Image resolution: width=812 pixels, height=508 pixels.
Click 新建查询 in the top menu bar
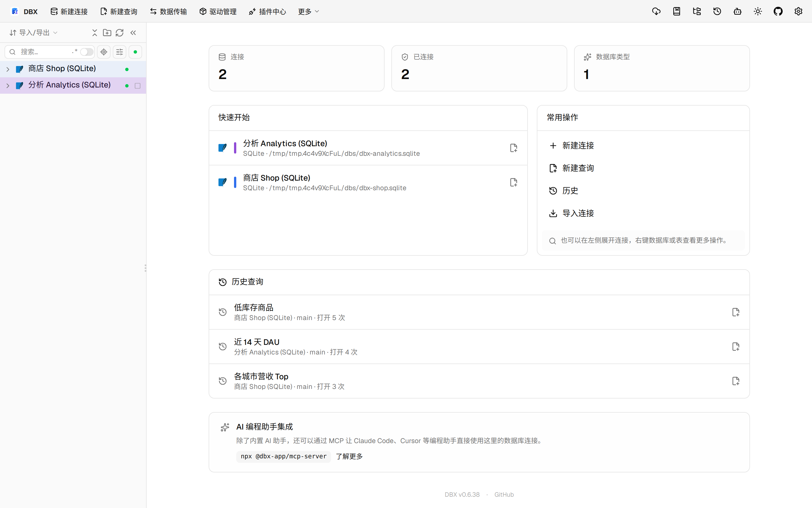(x=119, y=11)
